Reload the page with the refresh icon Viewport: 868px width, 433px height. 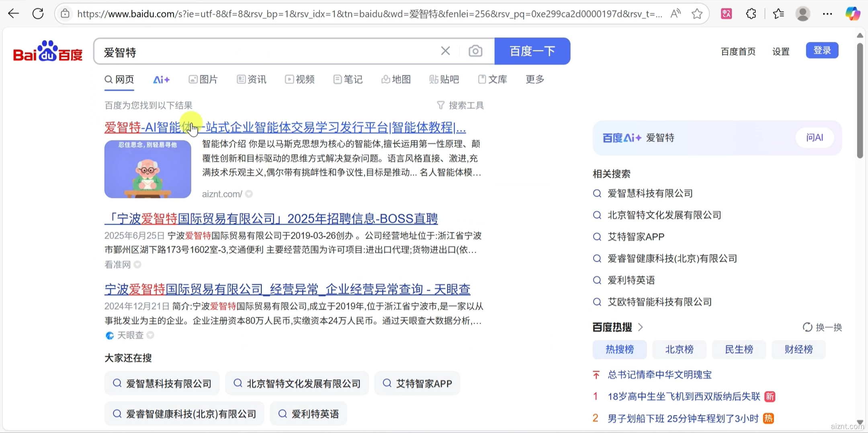(38, 14)
